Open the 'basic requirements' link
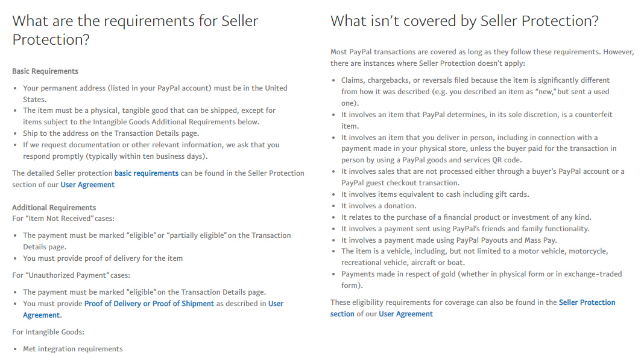644x355 pixels. point(146,173)
